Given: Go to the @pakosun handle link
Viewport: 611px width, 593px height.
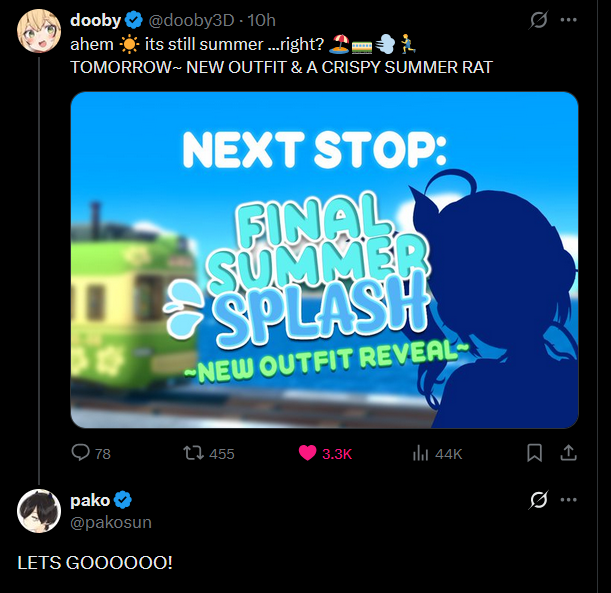Looking at the screenshot, I should (111, 522).
